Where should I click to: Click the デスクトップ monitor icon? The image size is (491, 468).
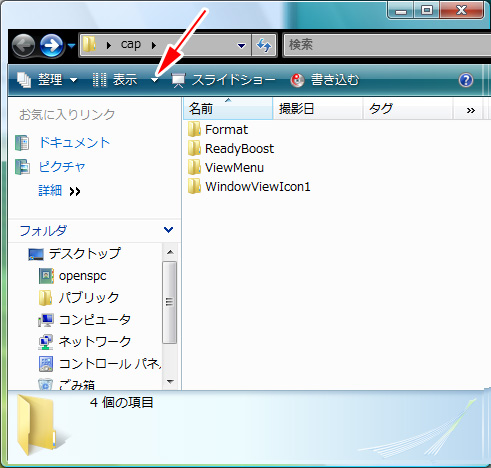[36, 254]
